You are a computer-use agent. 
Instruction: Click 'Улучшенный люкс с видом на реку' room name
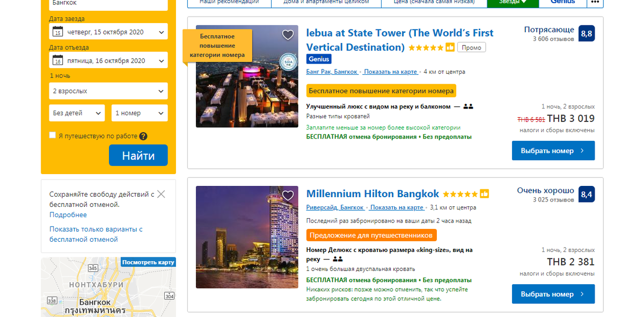tap(378, 106)
